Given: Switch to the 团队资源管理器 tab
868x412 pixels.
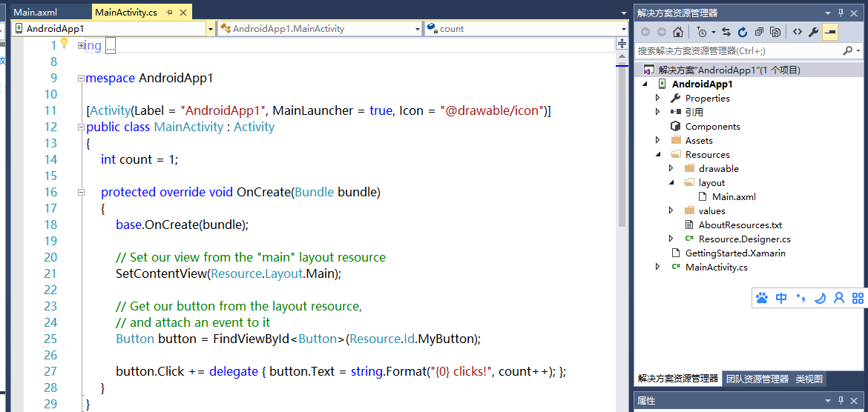Looking at the screenshot, I should point(757,379).
